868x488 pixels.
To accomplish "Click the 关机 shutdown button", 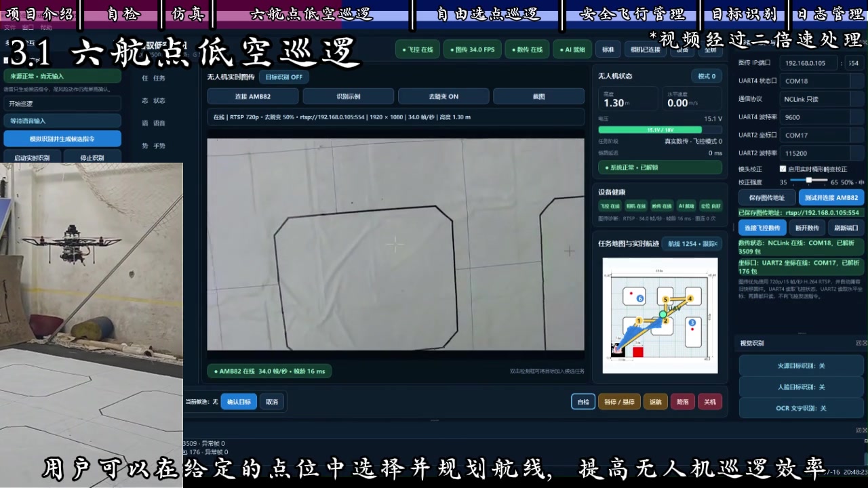I will point(710,402).
